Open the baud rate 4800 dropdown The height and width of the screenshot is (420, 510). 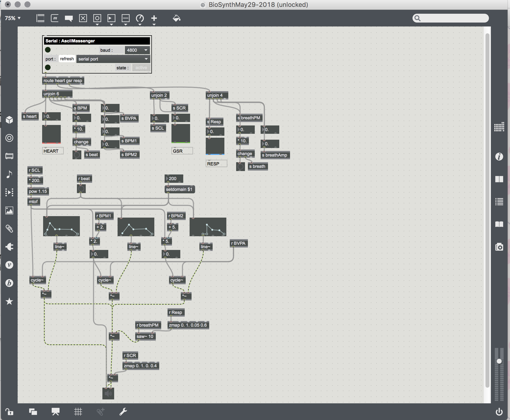pyautogui.click(x=137, y=50)
